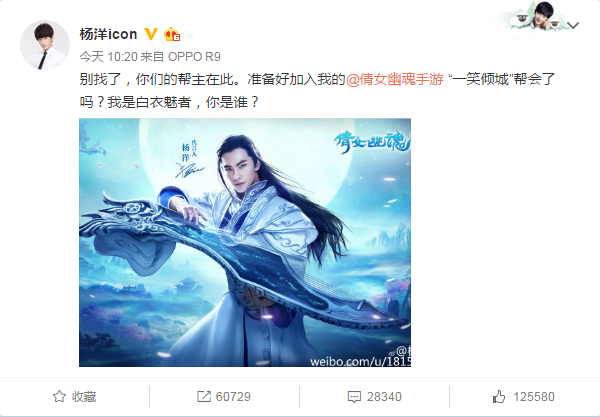Screen dimensions: 600x417
Task: Click the weibo.com watermark on image
Action: pyautogui.click(x=360, y=361)
